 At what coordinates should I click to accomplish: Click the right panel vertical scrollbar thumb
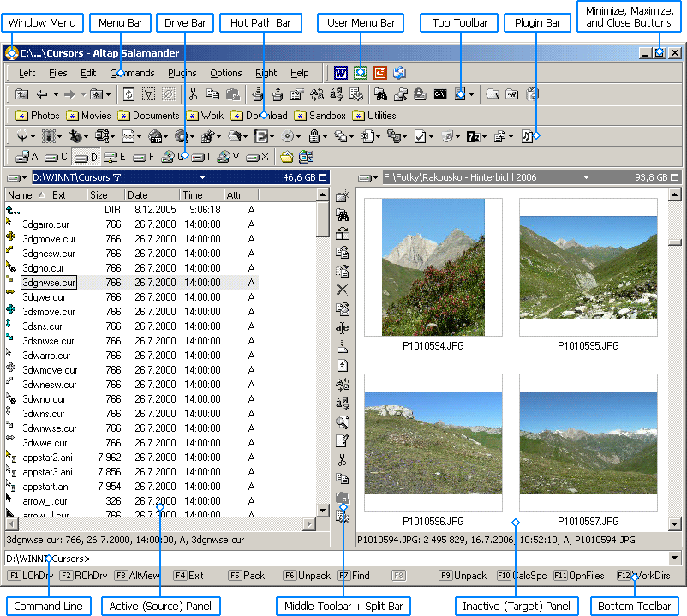click(675, 242)
